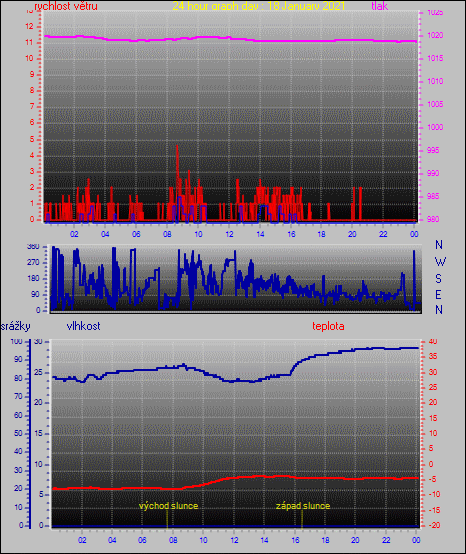Click the 'vlhkost' humidity label
This screenshot has width=466, height=554.
(x=83, y=326)
